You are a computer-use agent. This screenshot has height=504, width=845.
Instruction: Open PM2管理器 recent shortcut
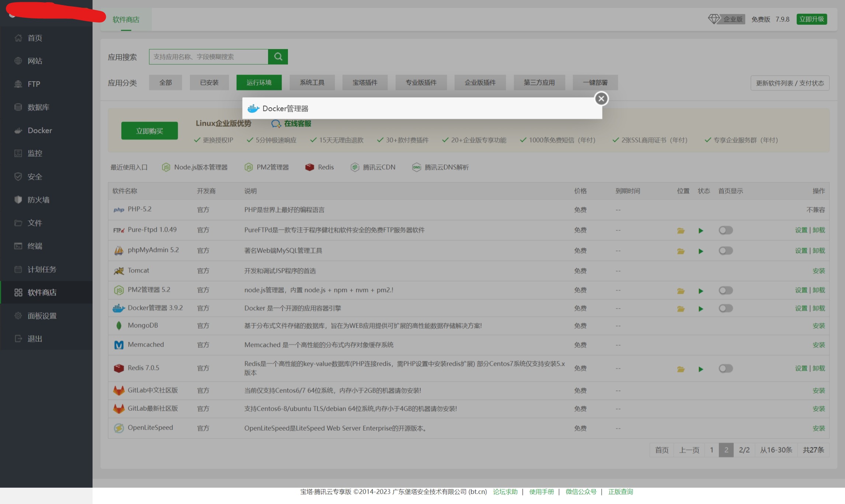(x=267, y=167)
